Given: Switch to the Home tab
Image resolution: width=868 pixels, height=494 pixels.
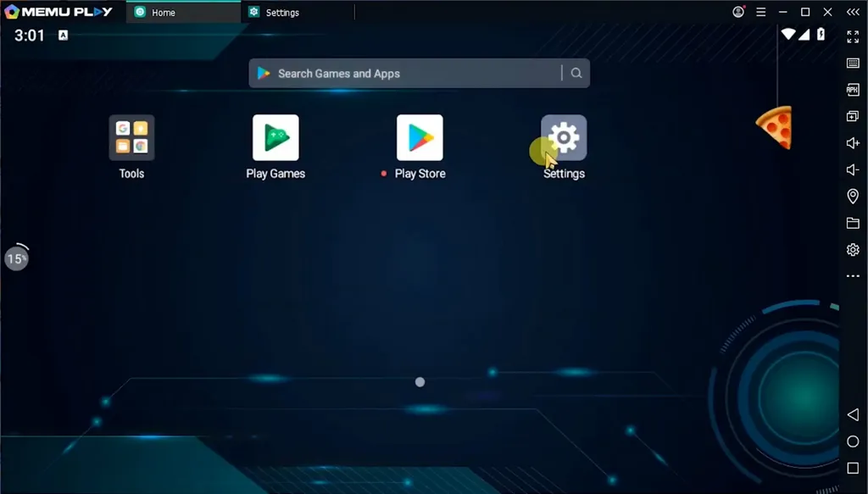Looking at the screenshot, I should 183,12.
